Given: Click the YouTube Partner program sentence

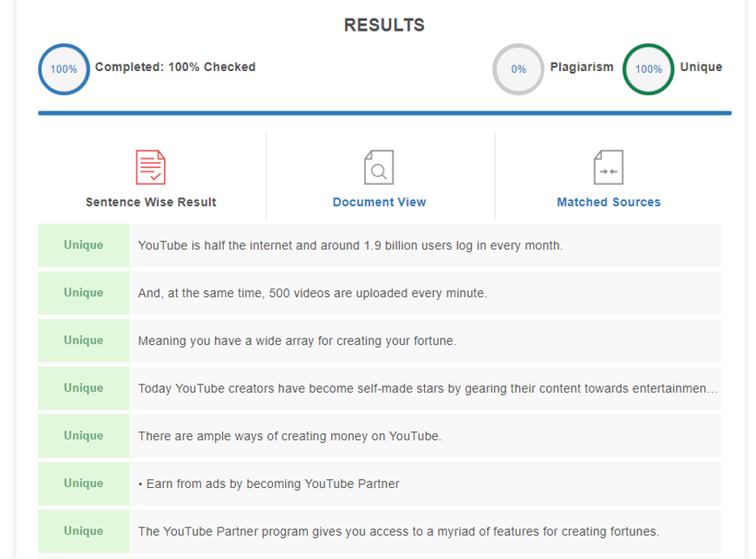Looking at the screenshot, I should pos(398,532).
